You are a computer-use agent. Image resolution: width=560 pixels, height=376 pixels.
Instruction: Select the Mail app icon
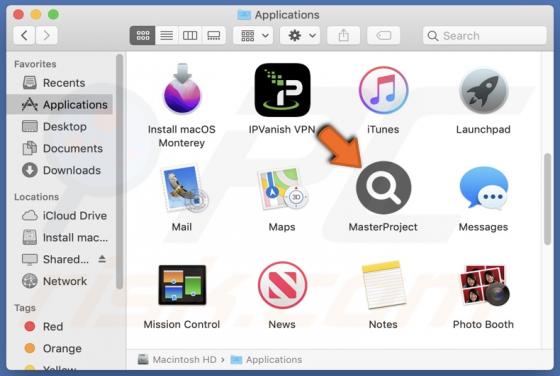pyautogui.click(x=184, y=187)
